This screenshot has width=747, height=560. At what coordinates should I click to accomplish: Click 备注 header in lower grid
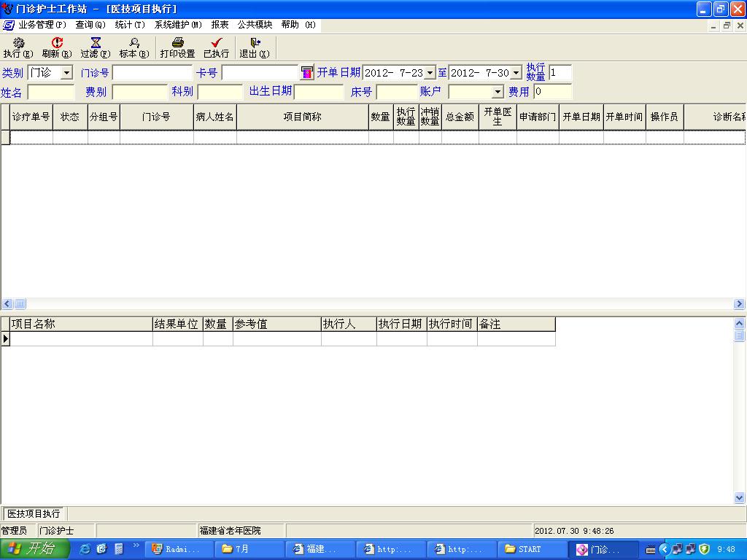(516, 324)
